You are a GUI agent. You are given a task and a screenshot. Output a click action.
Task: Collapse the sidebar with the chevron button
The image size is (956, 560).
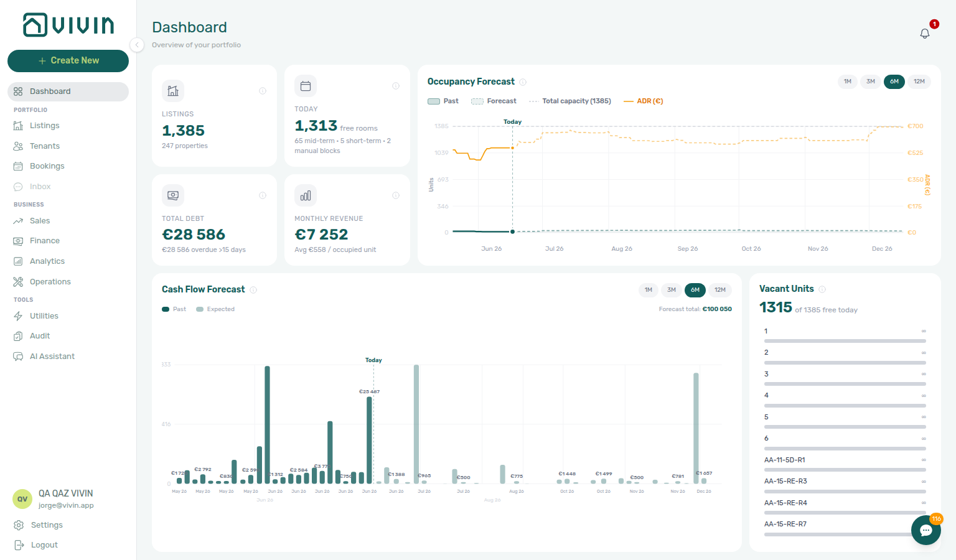tap(137, 45)
